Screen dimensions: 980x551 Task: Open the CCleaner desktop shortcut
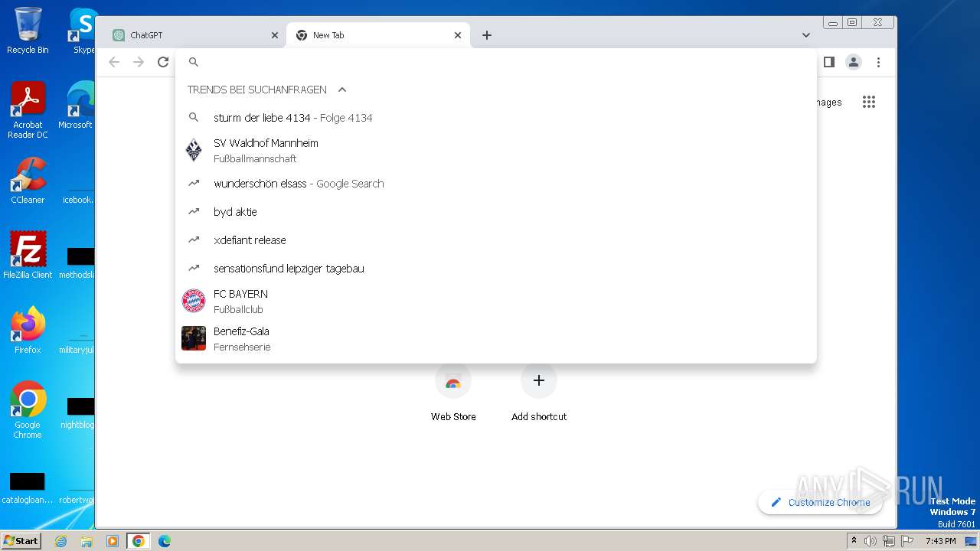[x=28, y=181]
